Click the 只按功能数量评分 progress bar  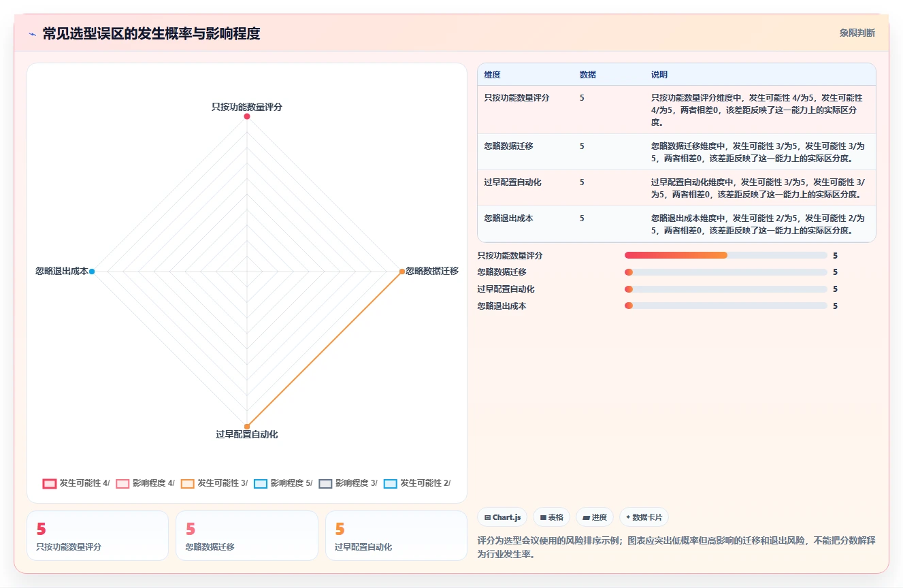(x=726, y=255)
